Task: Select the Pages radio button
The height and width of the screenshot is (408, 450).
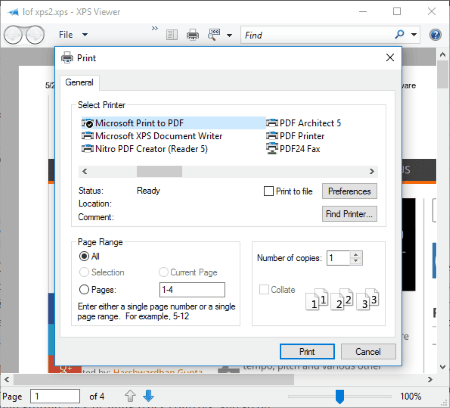Action: point(84,289)
